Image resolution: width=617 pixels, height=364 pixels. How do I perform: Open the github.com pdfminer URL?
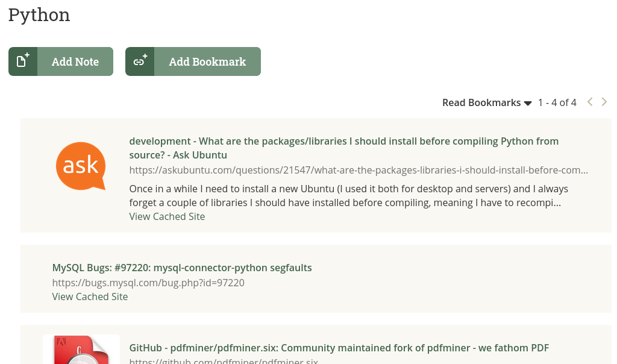(224, 361)
